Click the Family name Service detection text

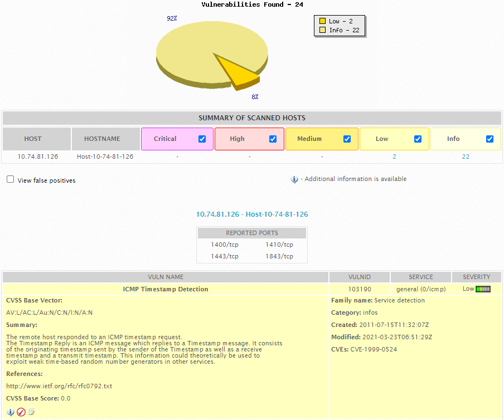tap(400, 300)
